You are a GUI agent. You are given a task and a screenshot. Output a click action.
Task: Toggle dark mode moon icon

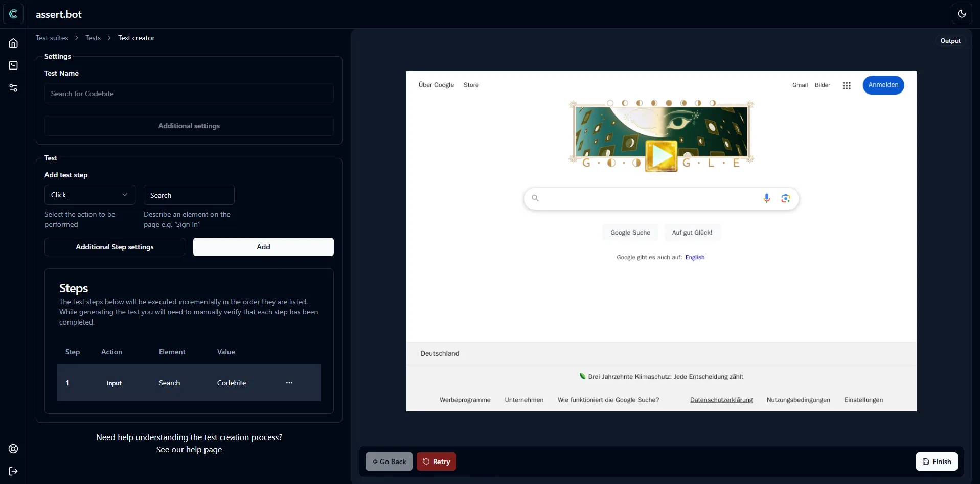point(962,14)
